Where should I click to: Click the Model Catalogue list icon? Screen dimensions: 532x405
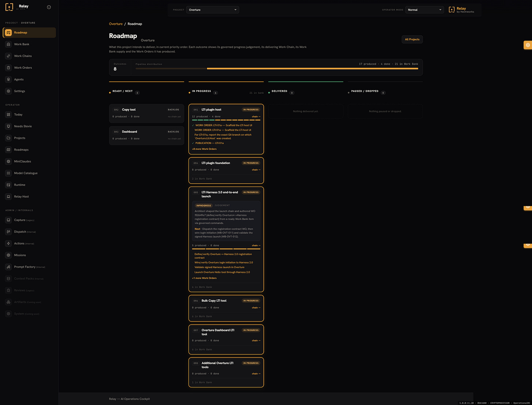8,173
